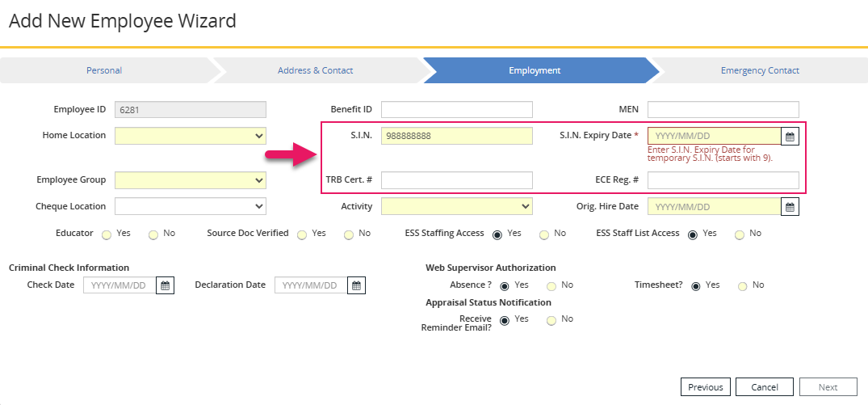The height and width of the screenshot is (405, 868).
Task: Expand the Employee Group dropdown
Action: 191,180
